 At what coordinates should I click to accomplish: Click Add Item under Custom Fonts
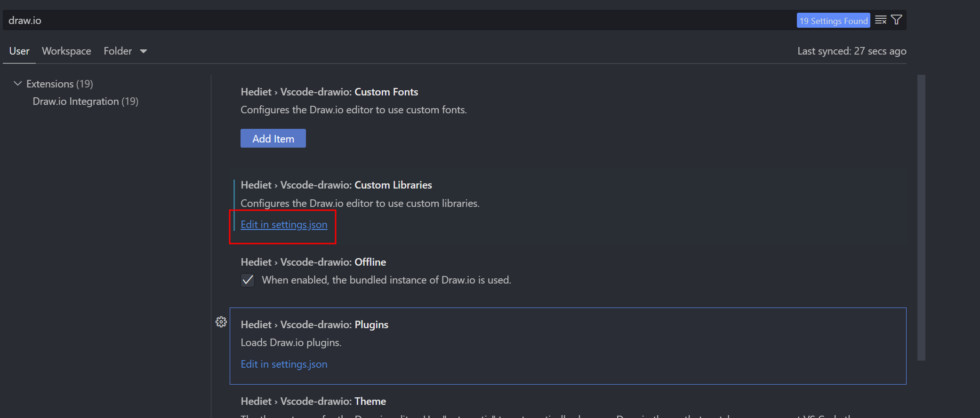click(273, 138)
